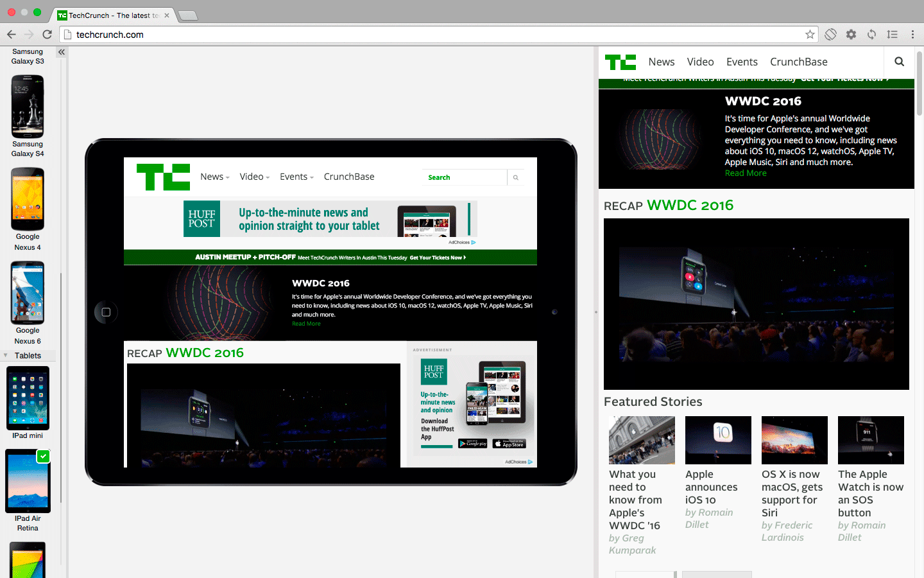The height and width of the screenshot is (578, 924).
Task: Click TechCrunch logo in right pane
Action: (620, 62)
